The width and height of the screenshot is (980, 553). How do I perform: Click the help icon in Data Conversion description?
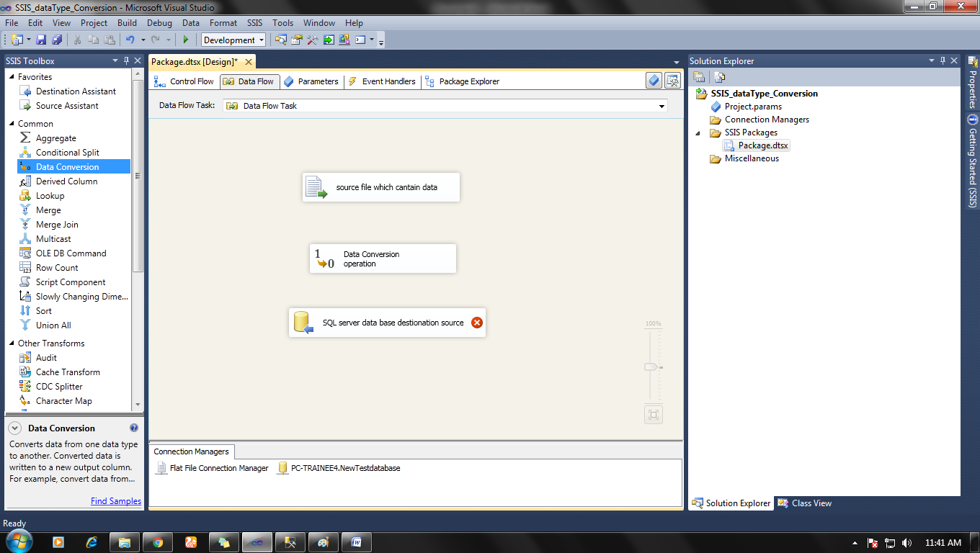(x=134, y=428)
